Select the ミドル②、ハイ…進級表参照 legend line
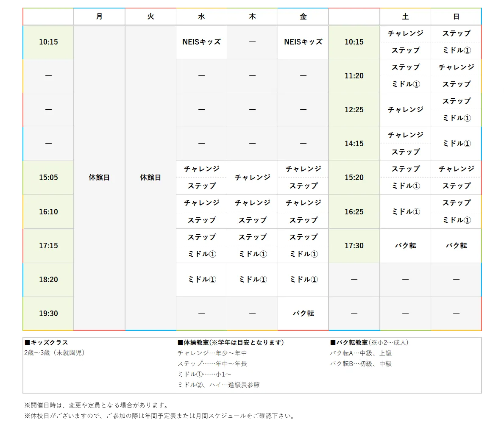 218,385
